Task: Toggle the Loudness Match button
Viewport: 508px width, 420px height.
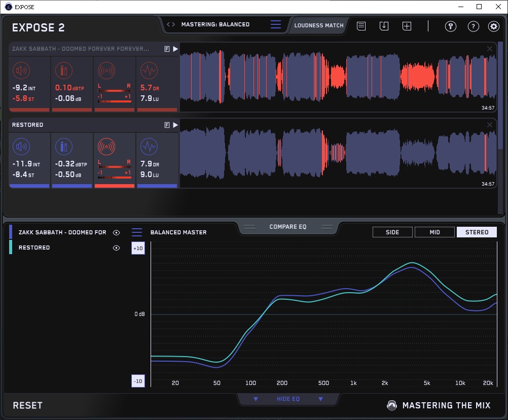Action: (319, 25)
